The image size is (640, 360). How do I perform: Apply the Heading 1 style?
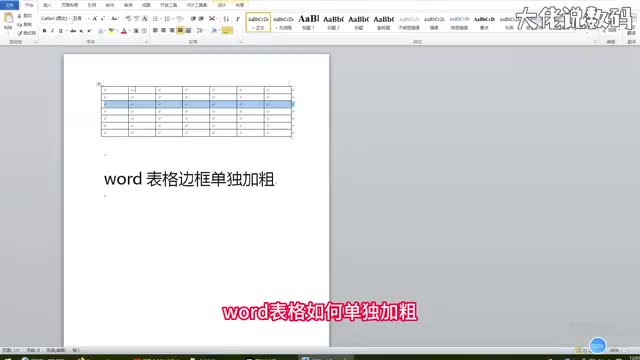[x=309, y=22]
